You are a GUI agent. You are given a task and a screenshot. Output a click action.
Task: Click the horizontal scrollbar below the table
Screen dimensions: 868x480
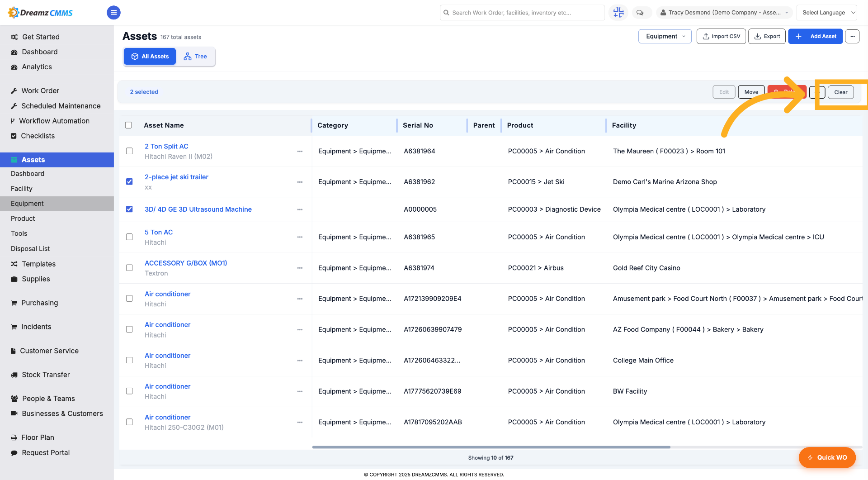click(x=491, y=447)
